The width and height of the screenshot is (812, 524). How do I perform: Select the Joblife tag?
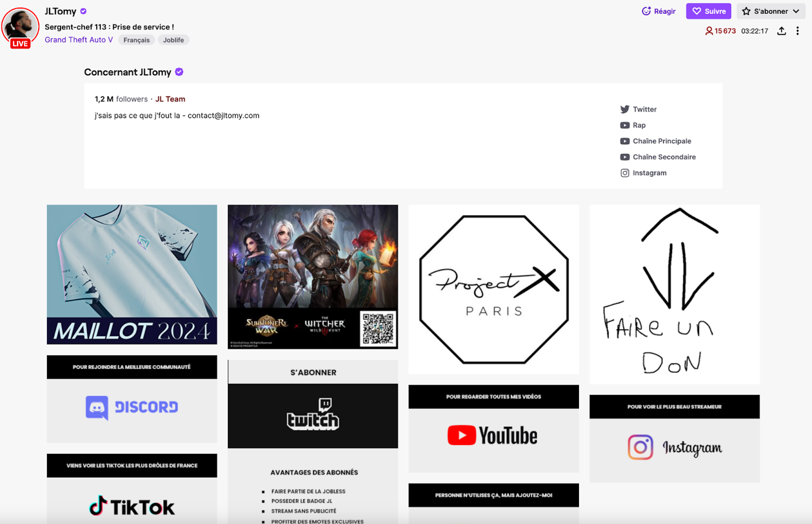tap(173, 40)
